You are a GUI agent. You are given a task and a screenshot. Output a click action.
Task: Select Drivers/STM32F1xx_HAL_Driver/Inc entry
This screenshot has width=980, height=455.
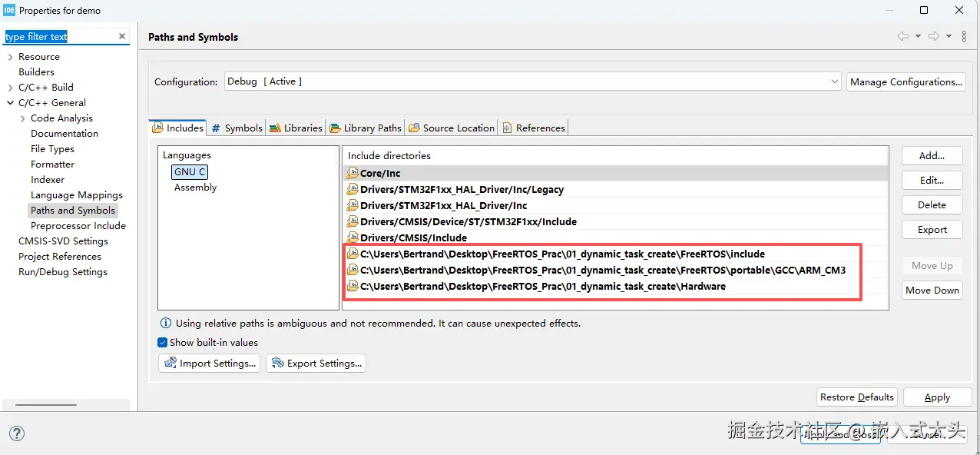615,205
